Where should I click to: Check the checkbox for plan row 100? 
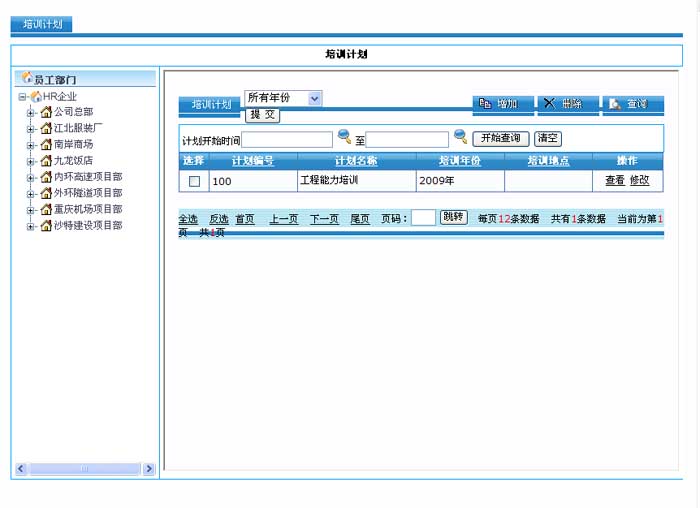coord(195,181)
